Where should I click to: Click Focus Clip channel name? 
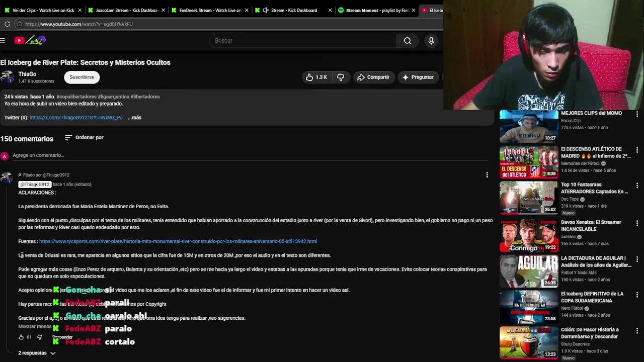571,121
